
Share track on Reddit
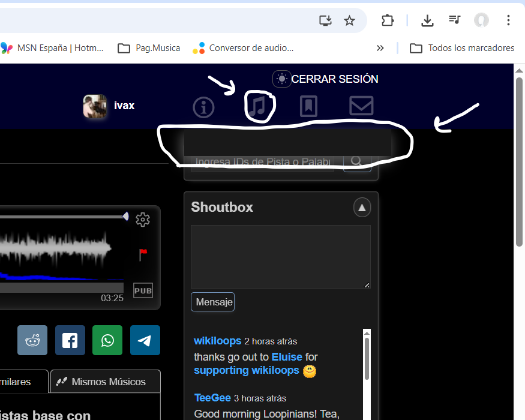(x=32, y=340)
